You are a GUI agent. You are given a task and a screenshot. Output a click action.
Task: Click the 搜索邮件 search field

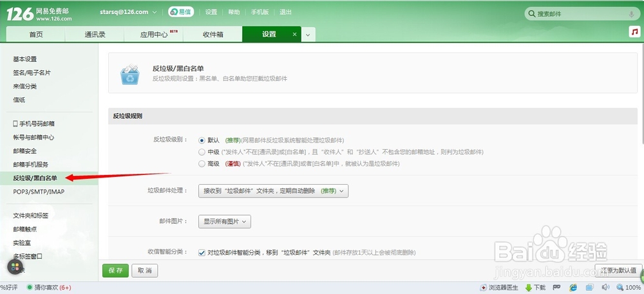coord(581,14)
